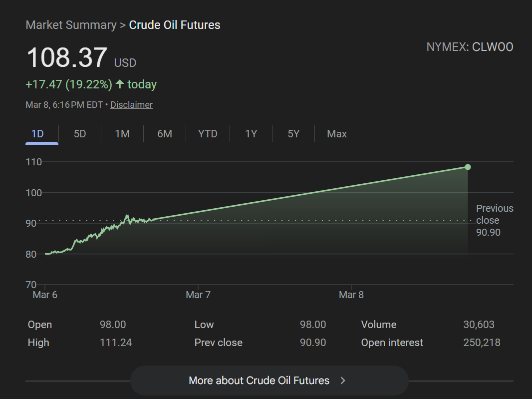Click the Previous close 90.90 chart label
Image resolution: width=532 pixels, height=399 pixels.
tap(494, 220)
